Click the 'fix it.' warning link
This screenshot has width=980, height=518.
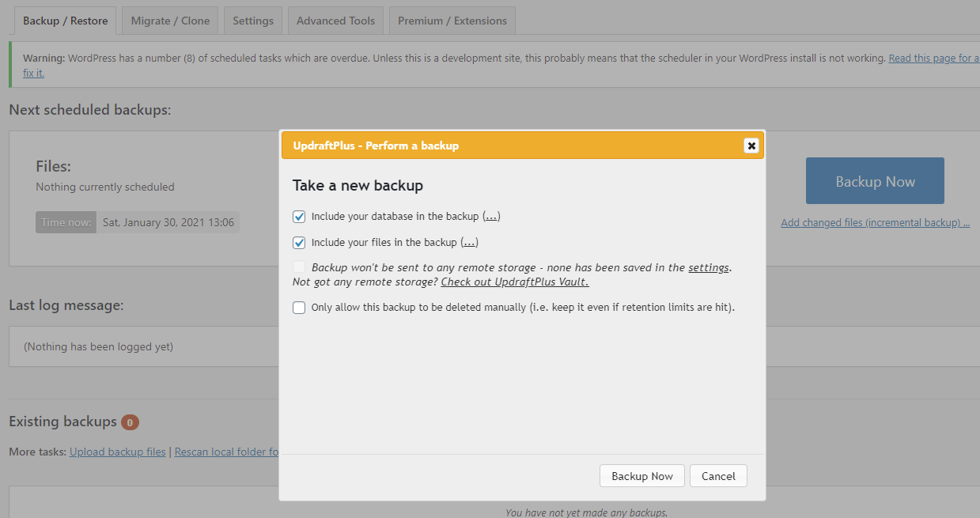click(33, 73)
